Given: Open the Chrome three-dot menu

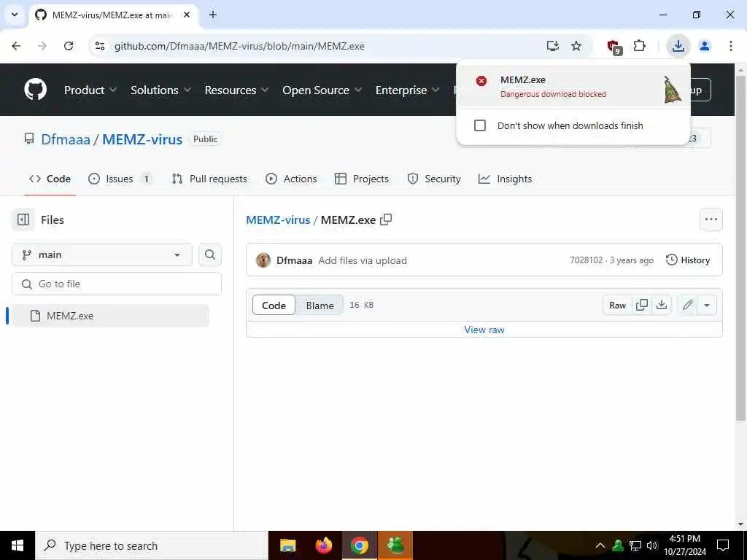Looking at the screenshot, I should pos(731,46).
